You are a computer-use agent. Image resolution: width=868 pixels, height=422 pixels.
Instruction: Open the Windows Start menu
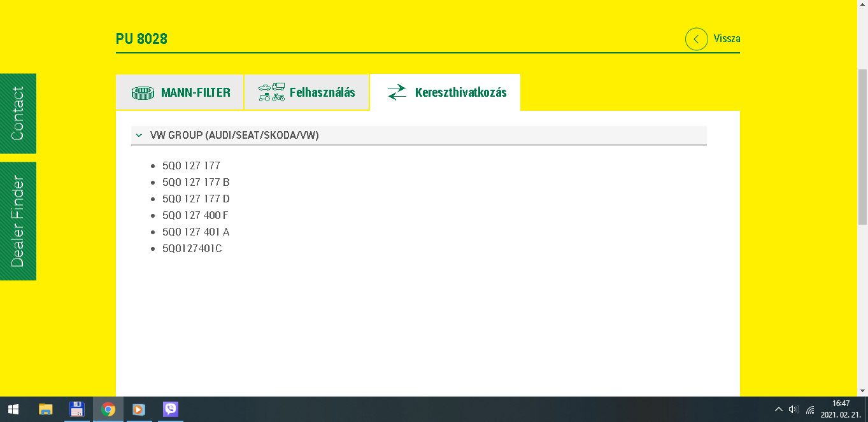click(13, 409)
